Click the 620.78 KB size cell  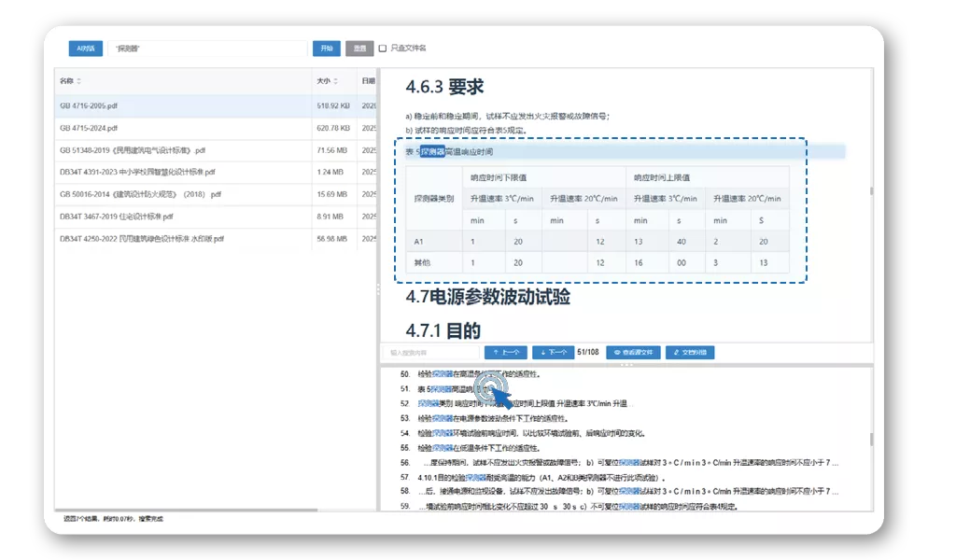tap(333, 128)
